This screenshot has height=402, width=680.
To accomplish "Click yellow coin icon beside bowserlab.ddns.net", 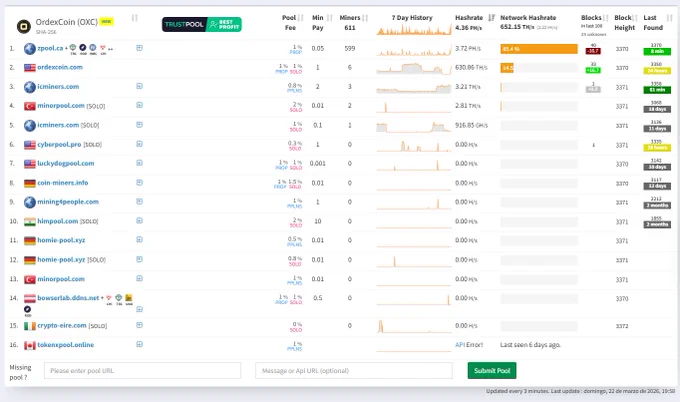I will pos(129,297).
